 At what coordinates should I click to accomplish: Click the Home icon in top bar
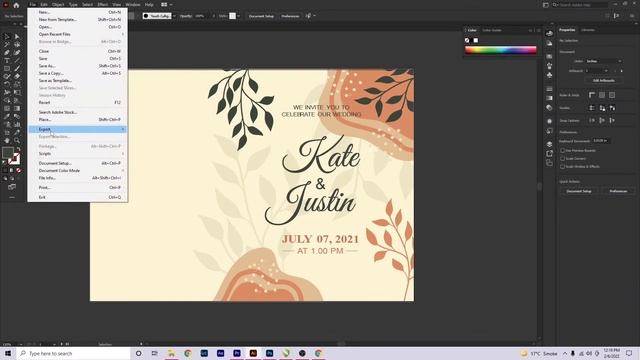click(16, 5)
